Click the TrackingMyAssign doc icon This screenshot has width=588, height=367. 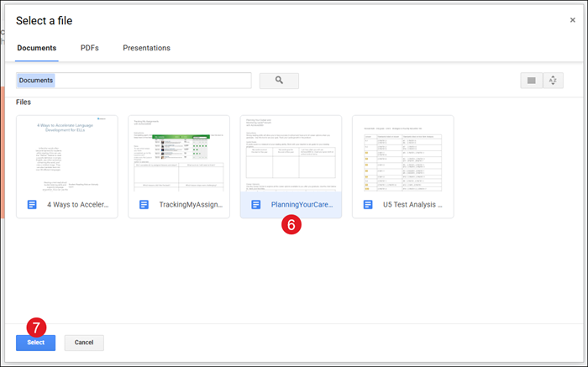pyautogui.click(x=144, y=204)
